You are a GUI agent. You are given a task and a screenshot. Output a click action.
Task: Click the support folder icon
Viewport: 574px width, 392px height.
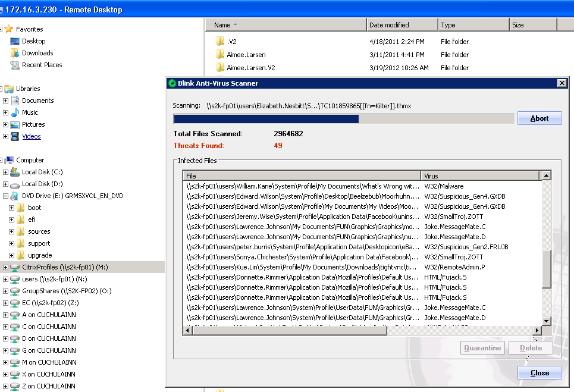tap(21, 243)
